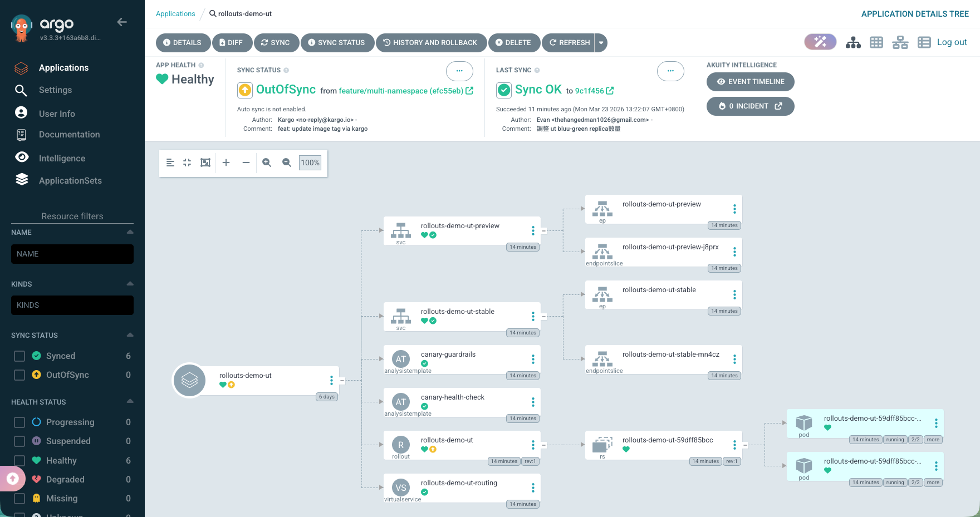Collapse the rollouts-demo-ut-preview svc children

point(544,230)
